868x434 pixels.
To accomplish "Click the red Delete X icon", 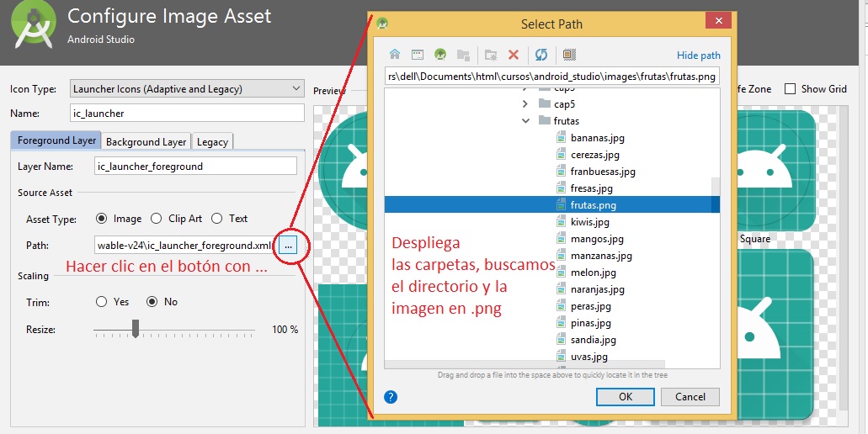I will pyautogui.click(x=514, y=55).
